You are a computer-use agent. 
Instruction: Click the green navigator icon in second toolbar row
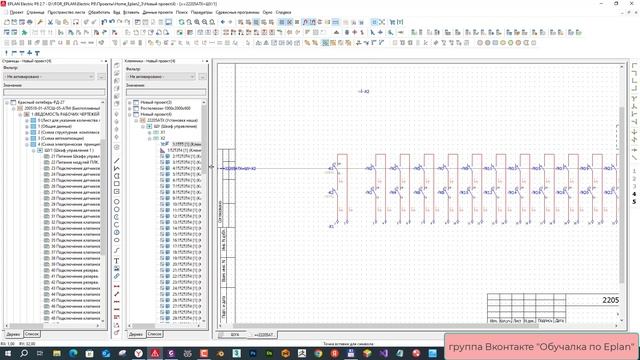24,32
